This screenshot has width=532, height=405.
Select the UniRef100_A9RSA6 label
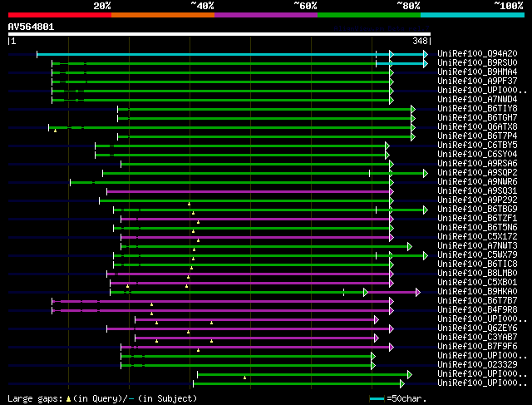[x=477, y=164]
